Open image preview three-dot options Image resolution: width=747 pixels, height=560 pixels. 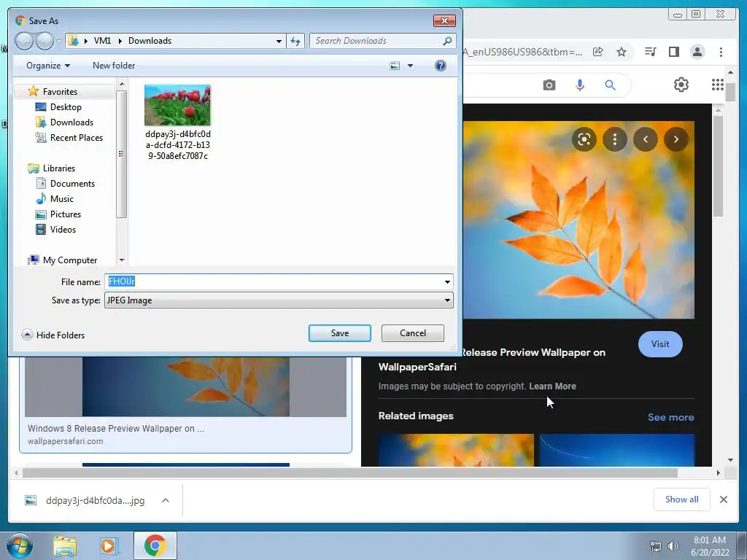(614, 139)
